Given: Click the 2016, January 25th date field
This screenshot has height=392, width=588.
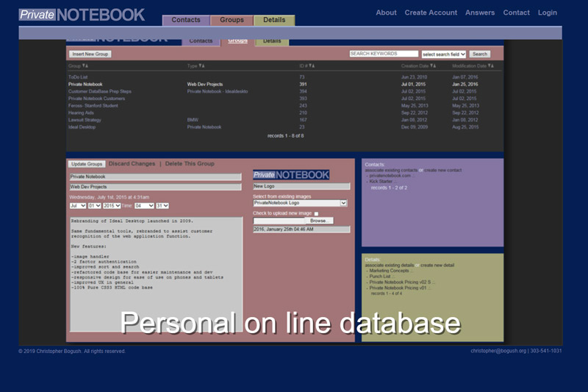Looking at the screenshot, I should tap(301, 229).
